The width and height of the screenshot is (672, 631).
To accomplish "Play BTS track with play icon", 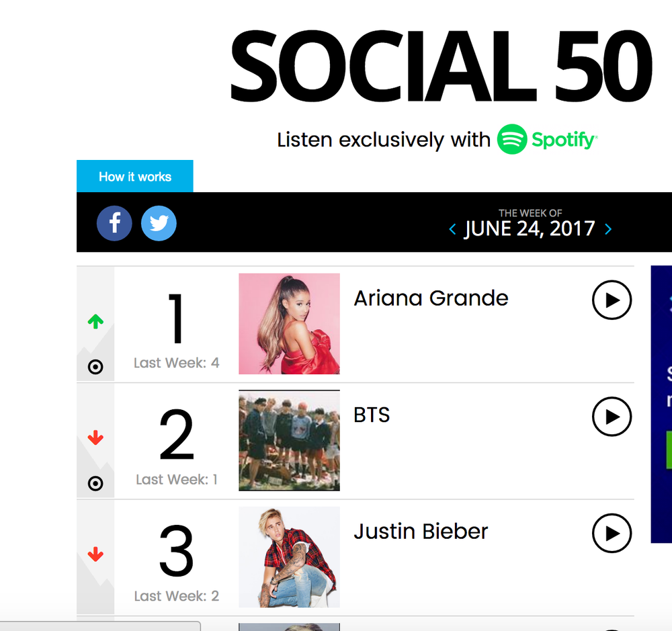I will coord(612,417).
